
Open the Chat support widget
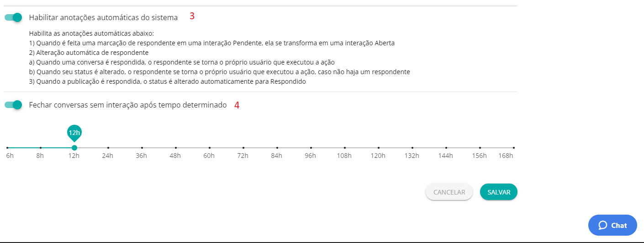click(x=612, y=225)
